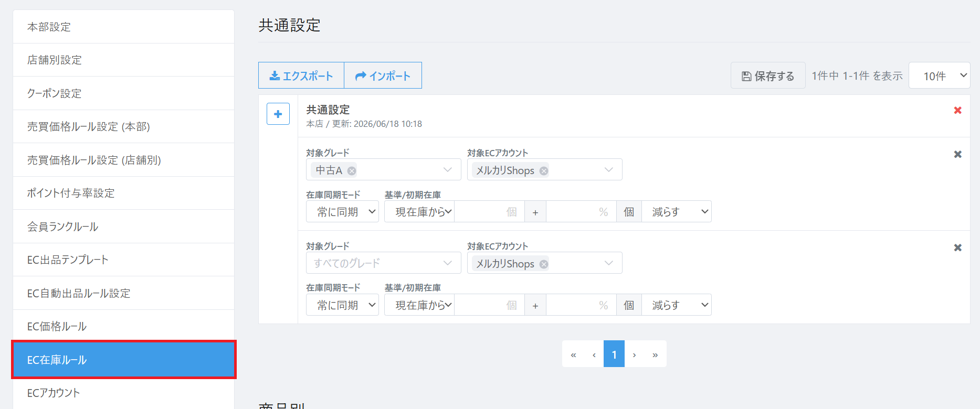The width and height of the screenshot is (980, 409).
Task: Open 対象グレード dropdown containing 中古A
Action: [383, 169]
